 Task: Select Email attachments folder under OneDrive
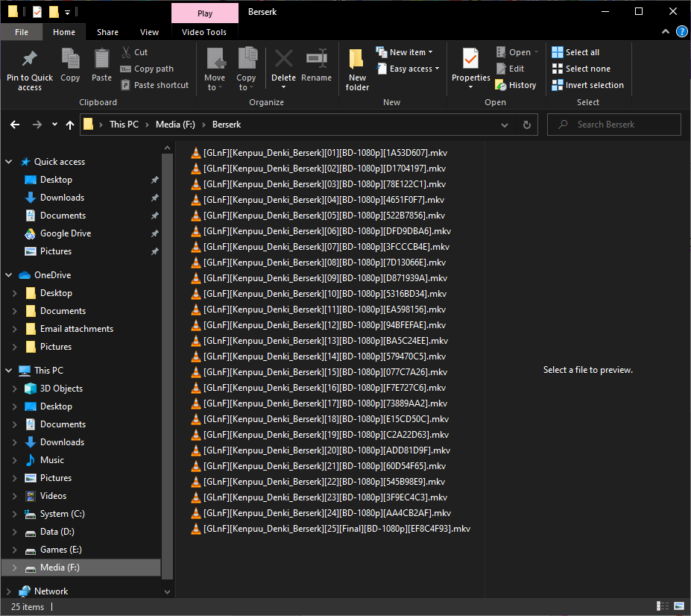[77, 329]
